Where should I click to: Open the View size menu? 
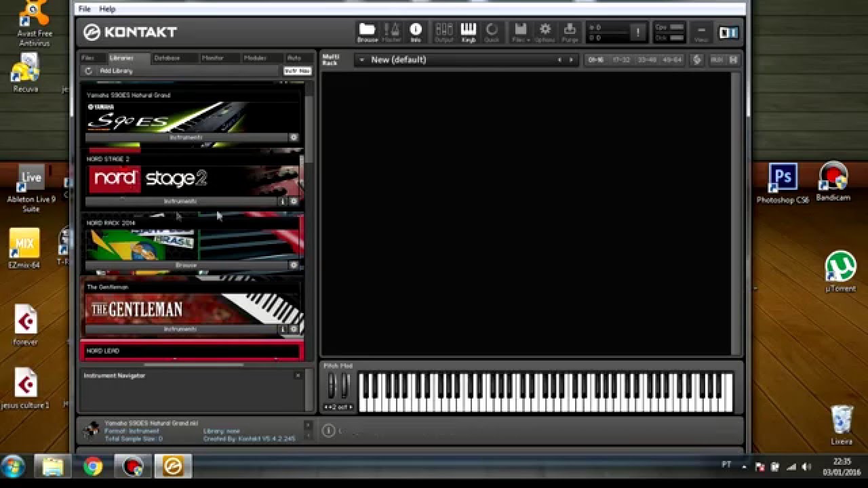tap(701, 32)
